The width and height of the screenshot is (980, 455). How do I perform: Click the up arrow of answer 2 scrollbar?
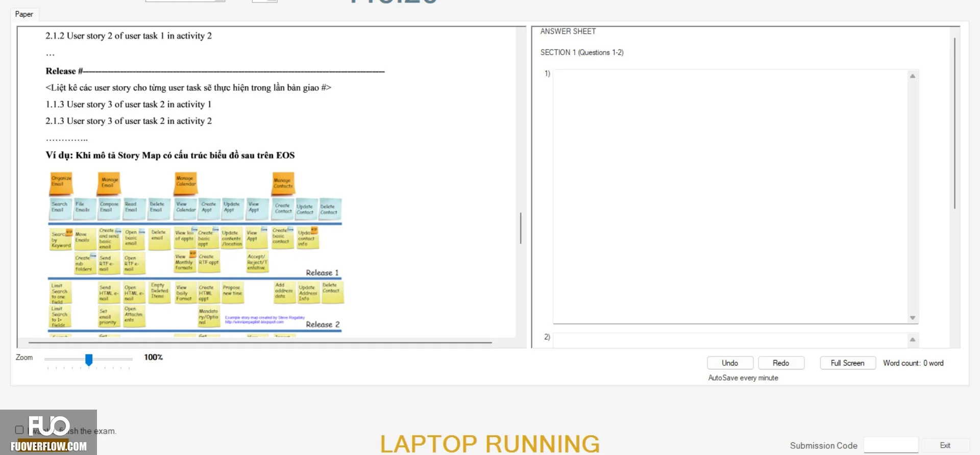[x=913, y=339]
